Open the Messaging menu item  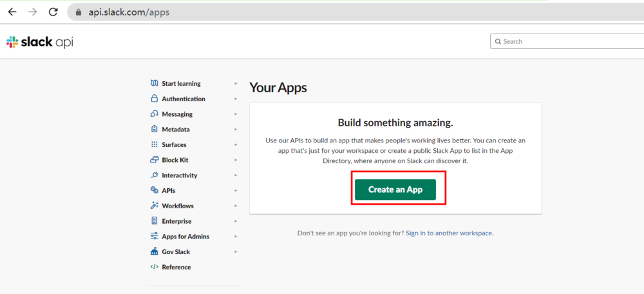click(x=177, y=114)
